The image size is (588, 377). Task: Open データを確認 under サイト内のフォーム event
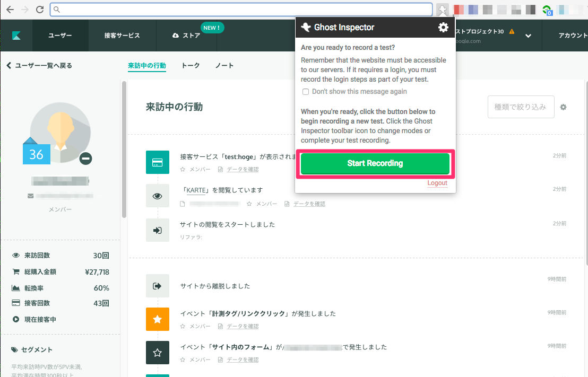coord(243,360)
